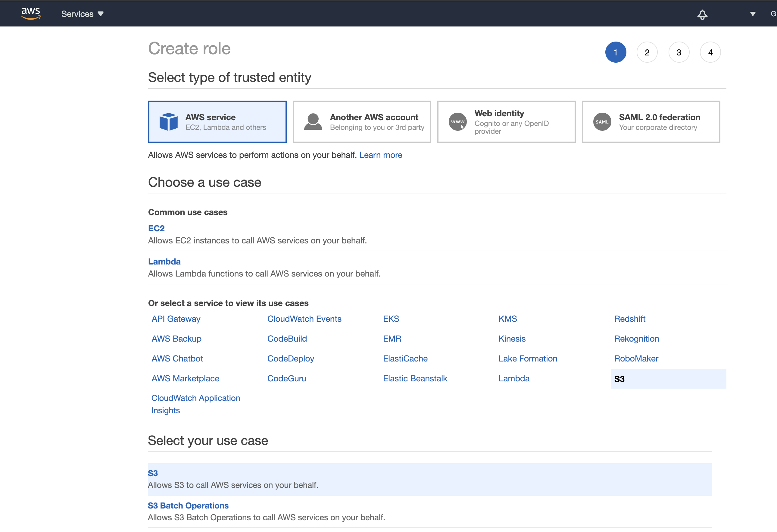Viewport: 777px width, 532px height.
Task: Select the Elastic Beanstalk service
Action: [415, 379]
